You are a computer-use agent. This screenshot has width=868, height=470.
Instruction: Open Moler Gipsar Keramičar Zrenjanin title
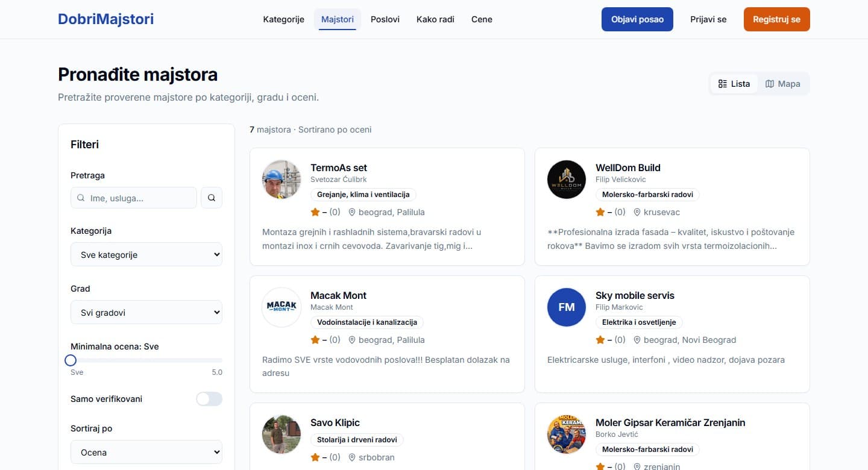[x=670, y=422]
